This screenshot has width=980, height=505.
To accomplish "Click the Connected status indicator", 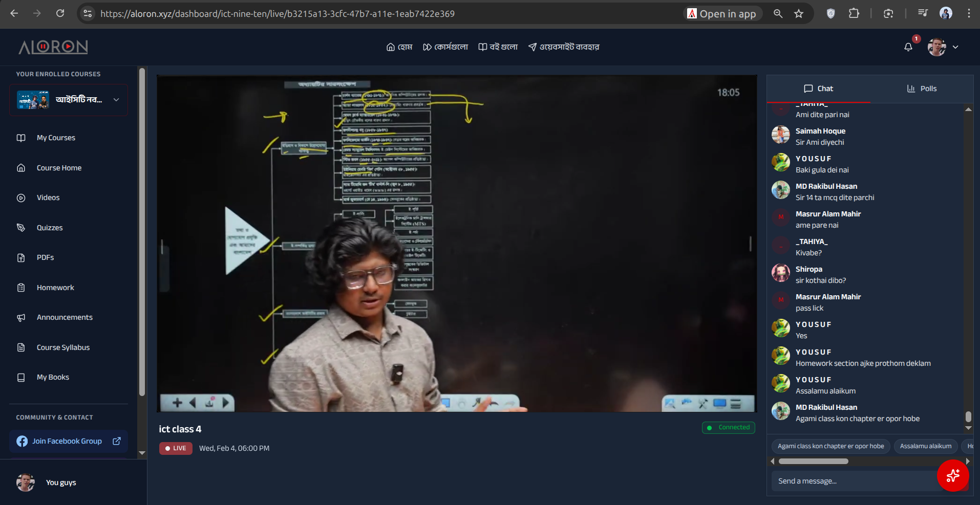I will coord(729,427).
